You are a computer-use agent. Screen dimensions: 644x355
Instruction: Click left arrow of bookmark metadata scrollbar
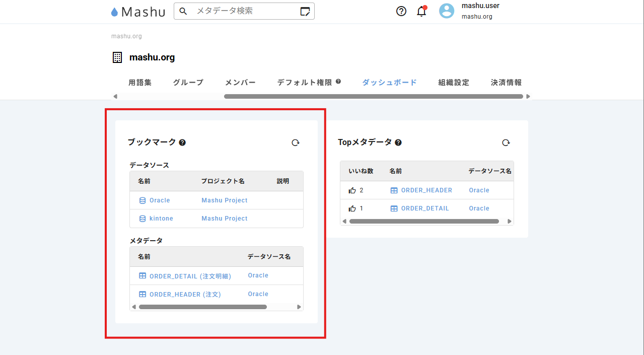[134, 307]
